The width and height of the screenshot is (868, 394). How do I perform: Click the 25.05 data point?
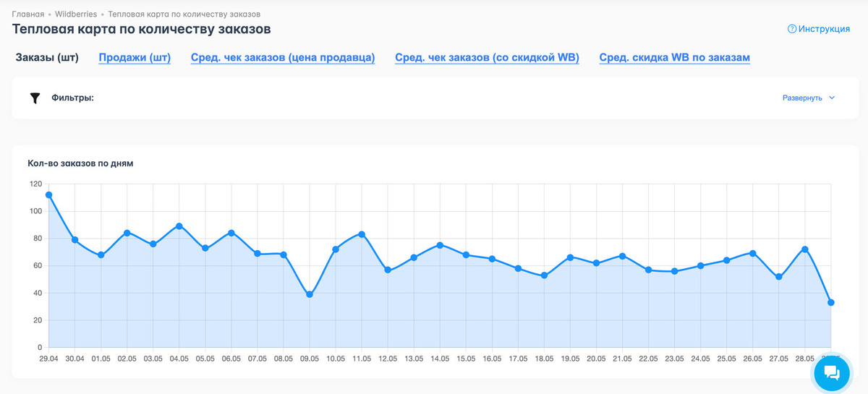point(726,260)
